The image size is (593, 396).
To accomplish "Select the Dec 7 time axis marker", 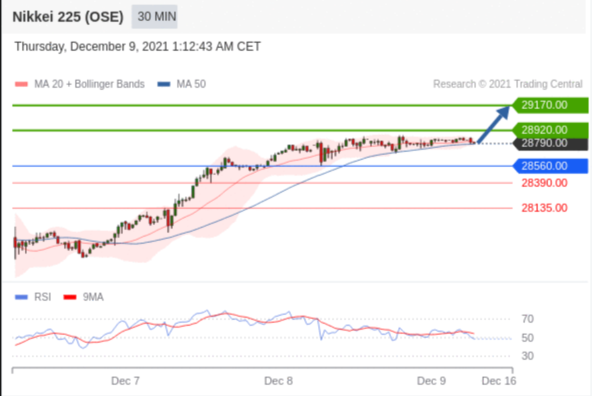I will click(125, 381).
